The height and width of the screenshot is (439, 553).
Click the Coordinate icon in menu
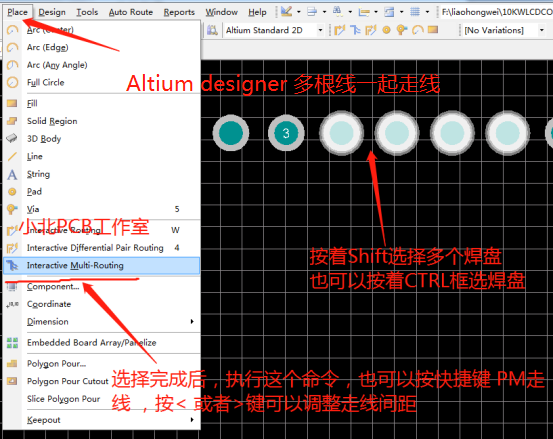(x=12, y=304)
